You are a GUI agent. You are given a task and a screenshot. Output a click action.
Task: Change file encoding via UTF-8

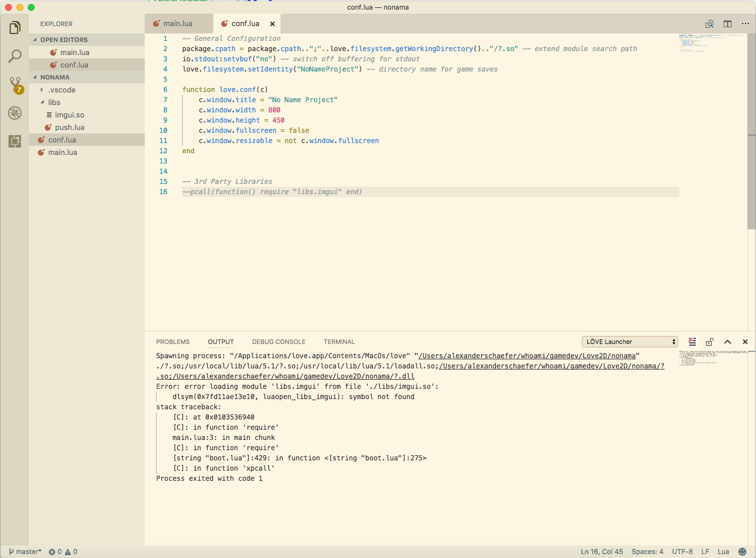(x=682, y=552)
